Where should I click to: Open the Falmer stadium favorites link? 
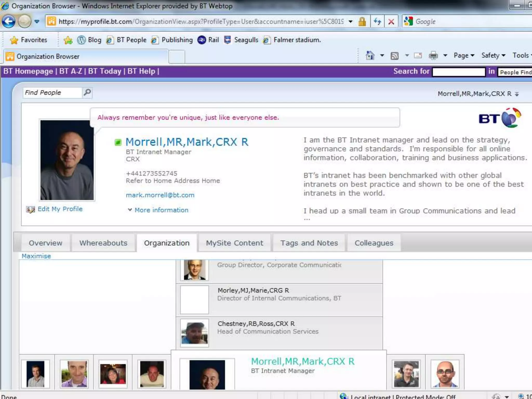click(292, 40)
